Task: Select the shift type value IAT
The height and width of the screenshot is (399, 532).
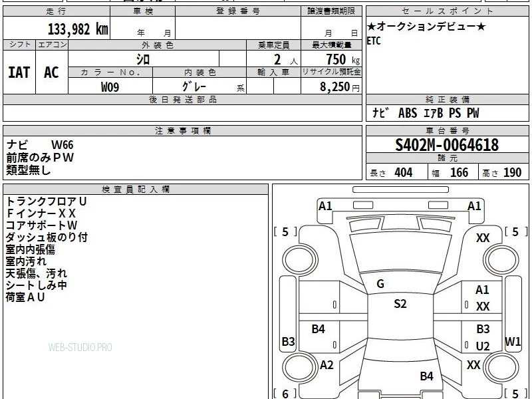Action: [x=19, y=72]
